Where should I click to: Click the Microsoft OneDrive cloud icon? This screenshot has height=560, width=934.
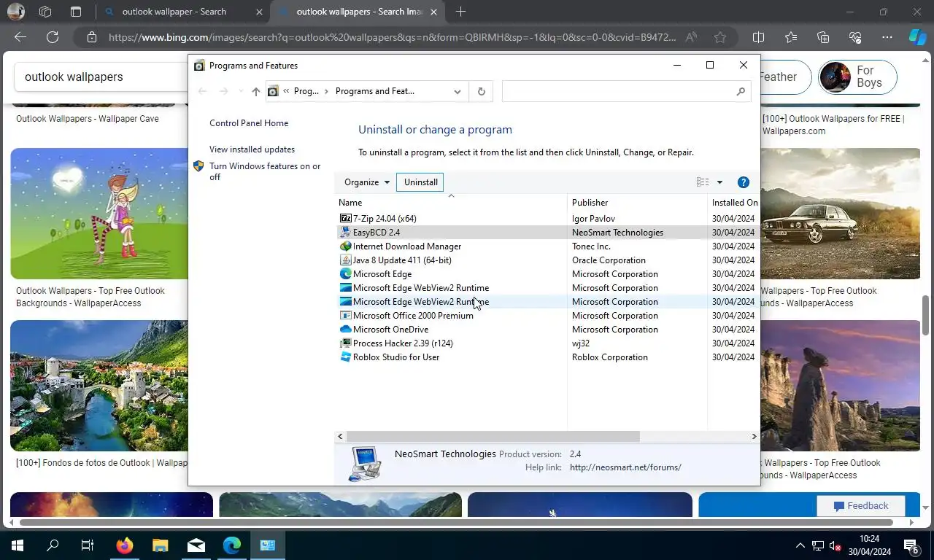coord(345,329)
